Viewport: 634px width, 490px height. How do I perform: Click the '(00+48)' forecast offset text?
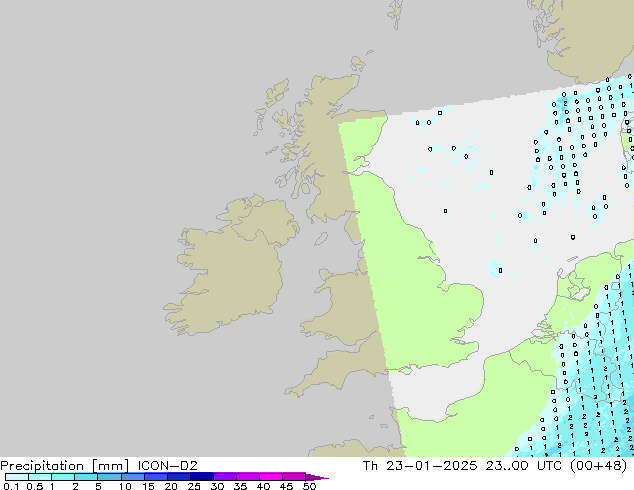[x=598, y=466]
